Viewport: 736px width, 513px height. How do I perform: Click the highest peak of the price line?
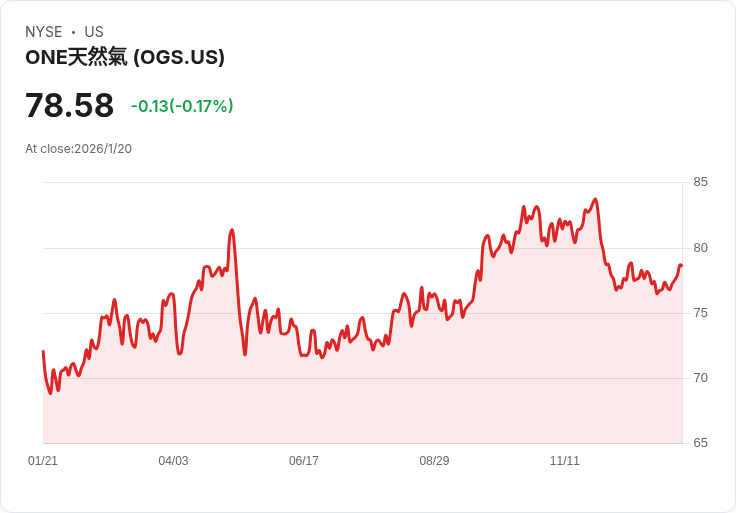coord(595,199)
